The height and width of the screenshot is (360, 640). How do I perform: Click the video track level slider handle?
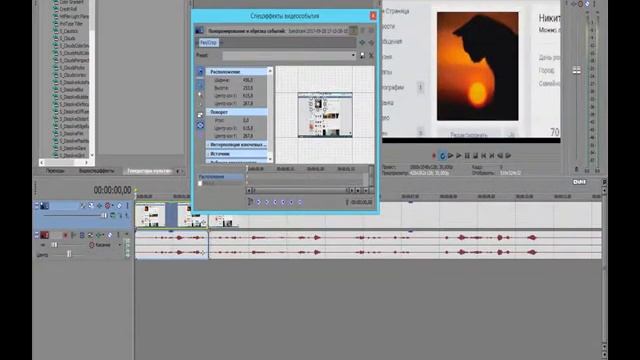104,215
